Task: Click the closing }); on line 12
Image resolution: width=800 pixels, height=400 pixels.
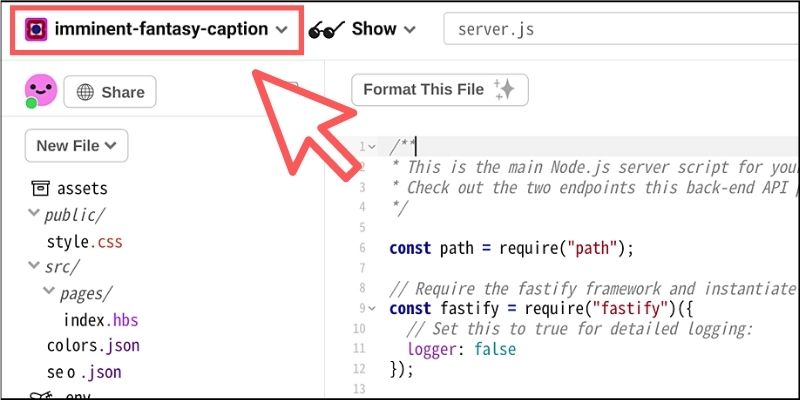Action: pos(402,369)
